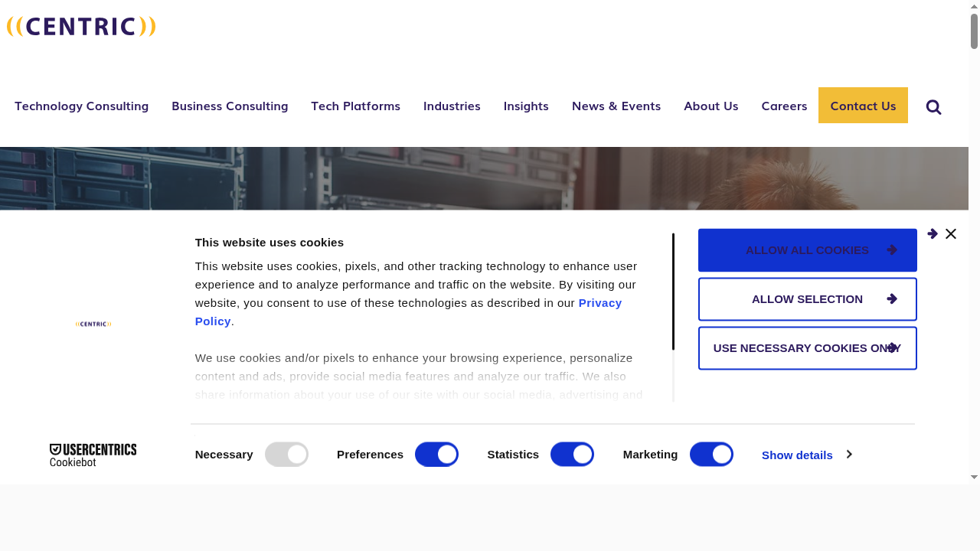Click the arrow icon next to the banner X
Image resolution: width=980 pixels, height=551 pixels.
(933, 234)
